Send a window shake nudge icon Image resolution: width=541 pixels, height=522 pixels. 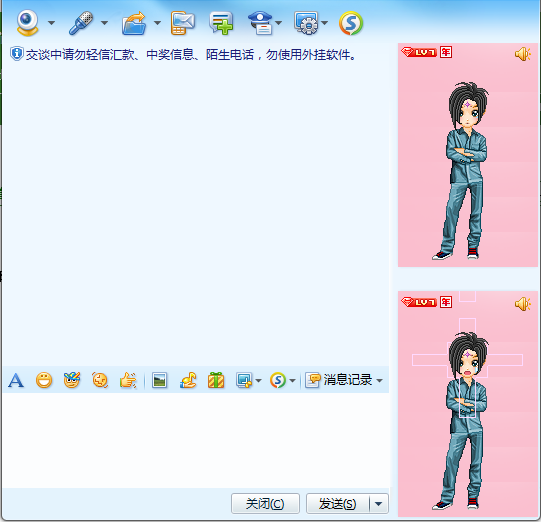100,380
